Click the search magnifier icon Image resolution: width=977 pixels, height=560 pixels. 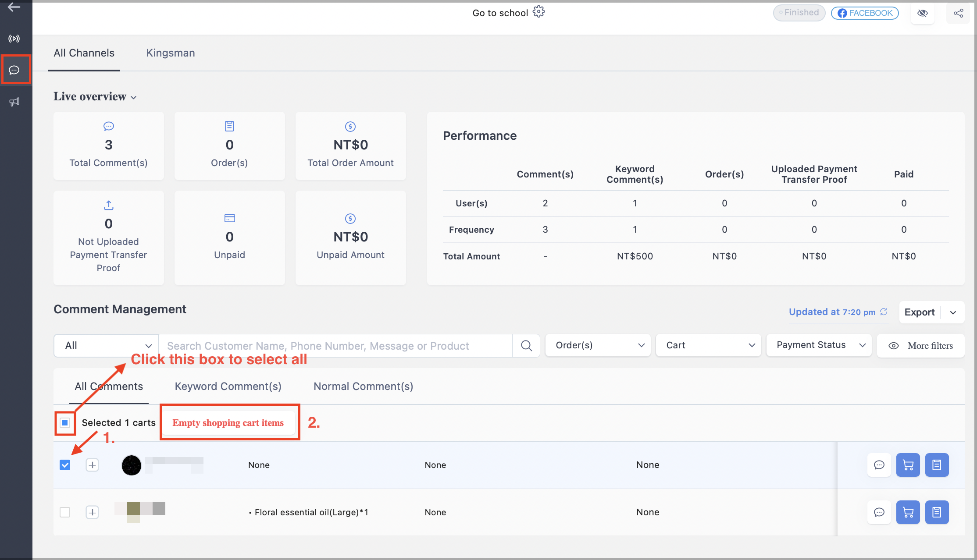526,346
